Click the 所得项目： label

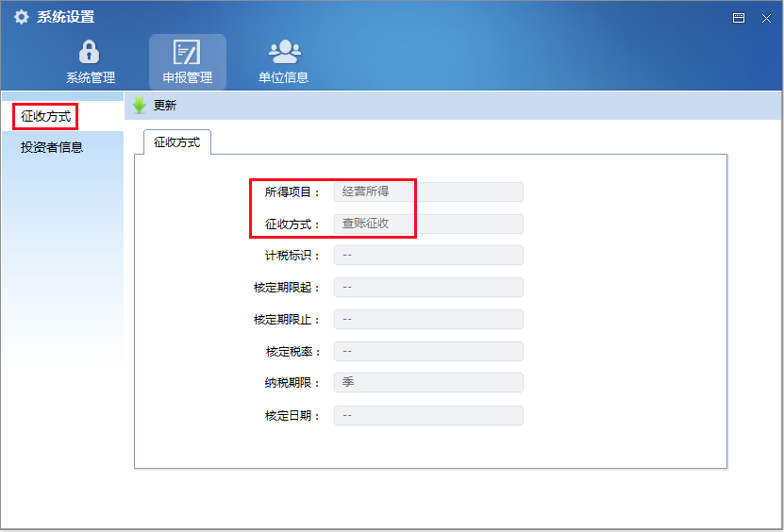click(x=292, y=192)
